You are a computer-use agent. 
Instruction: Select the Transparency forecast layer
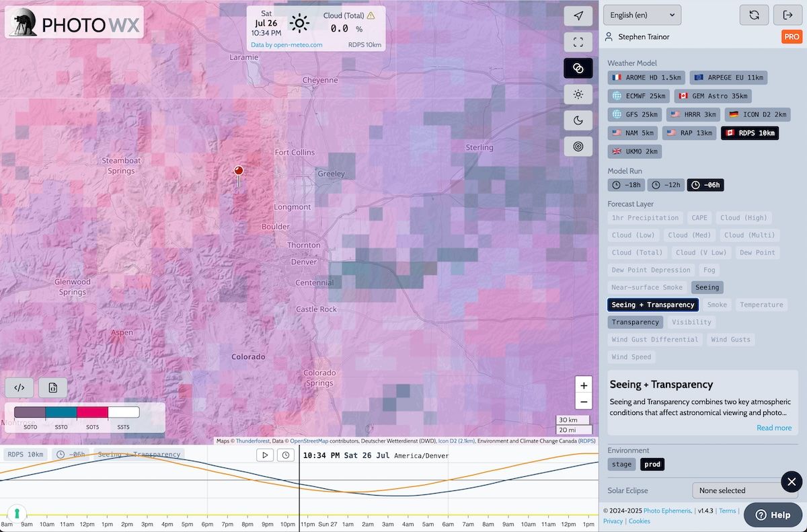(636, 322)
